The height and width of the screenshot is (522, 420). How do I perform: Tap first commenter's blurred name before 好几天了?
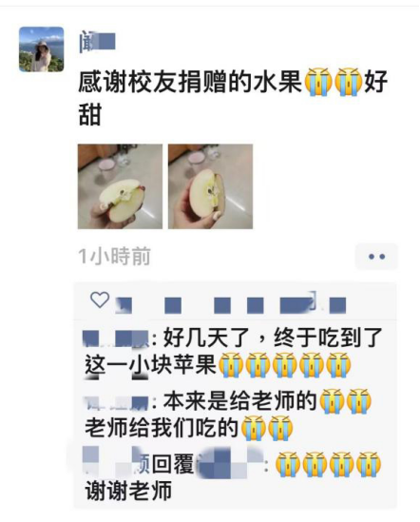click(115, 338)
